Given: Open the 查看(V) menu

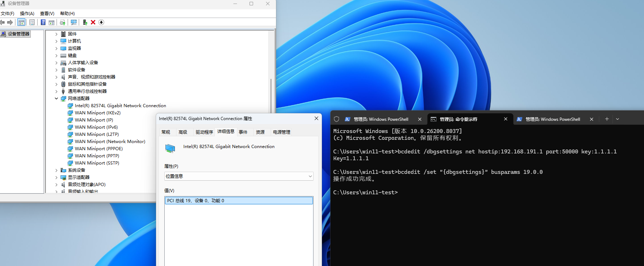Looking at the screenshot, I should click(47, 14).
